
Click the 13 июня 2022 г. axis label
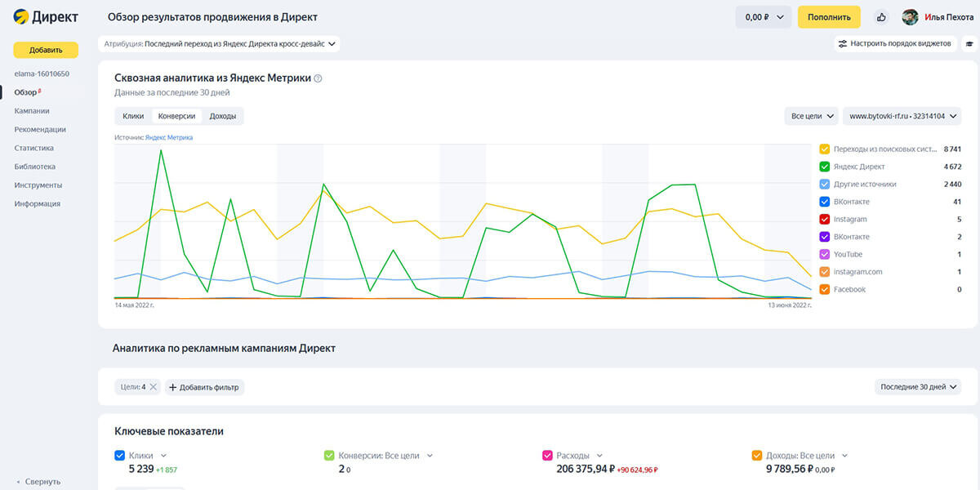pyautogui.click(x=788, y=305)
